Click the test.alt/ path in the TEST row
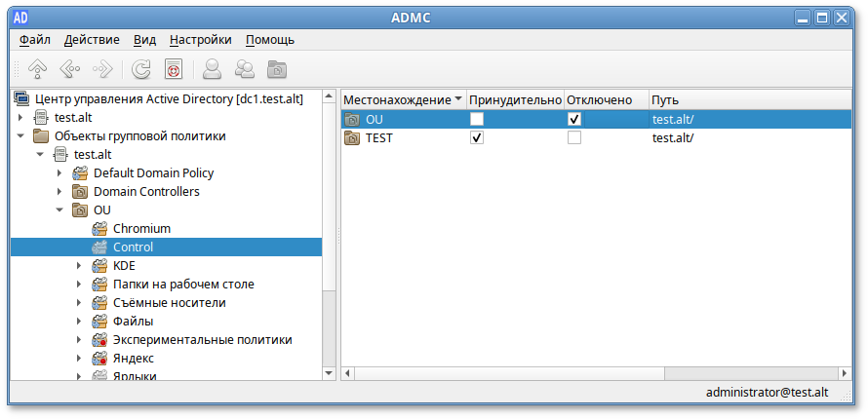Image resolution: width=868 pixels, height=419 pixels. point(673,137)
